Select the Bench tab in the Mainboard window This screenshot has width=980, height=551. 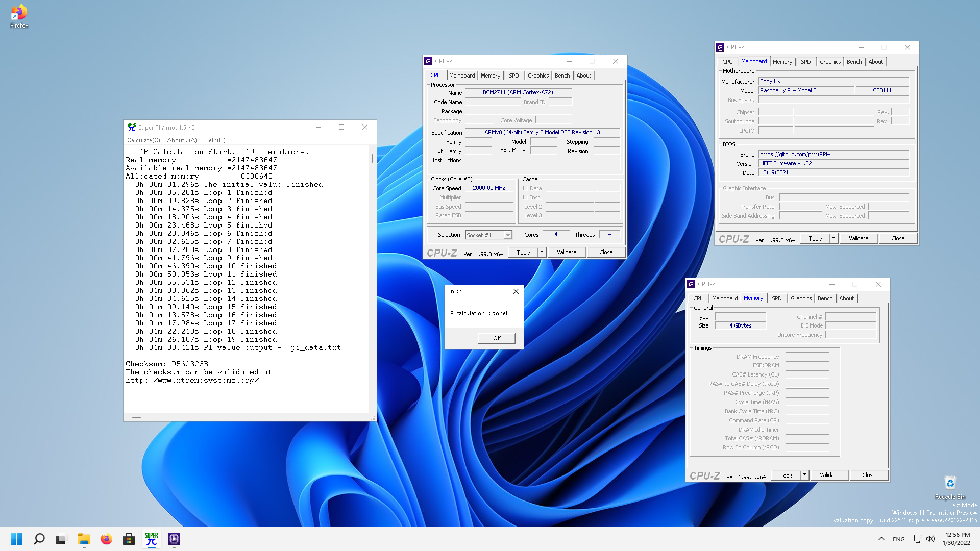point(854,62)
